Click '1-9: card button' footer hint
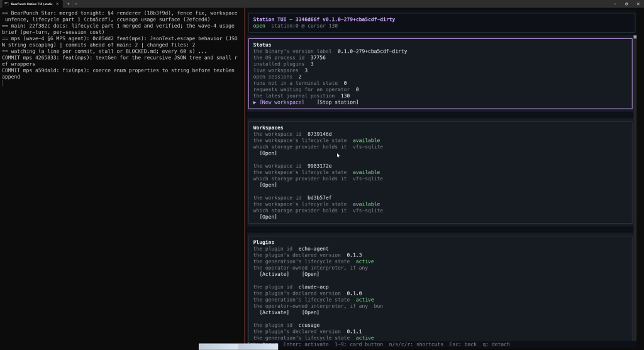This screenshot has height=350, width=644. point(358,344)
